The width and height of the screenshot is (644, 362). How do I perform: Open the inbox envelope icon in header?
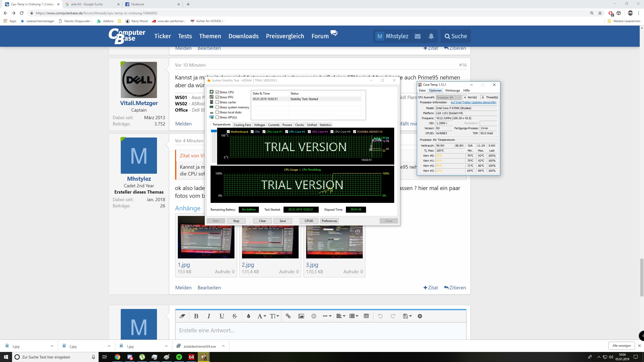[418, 36]
